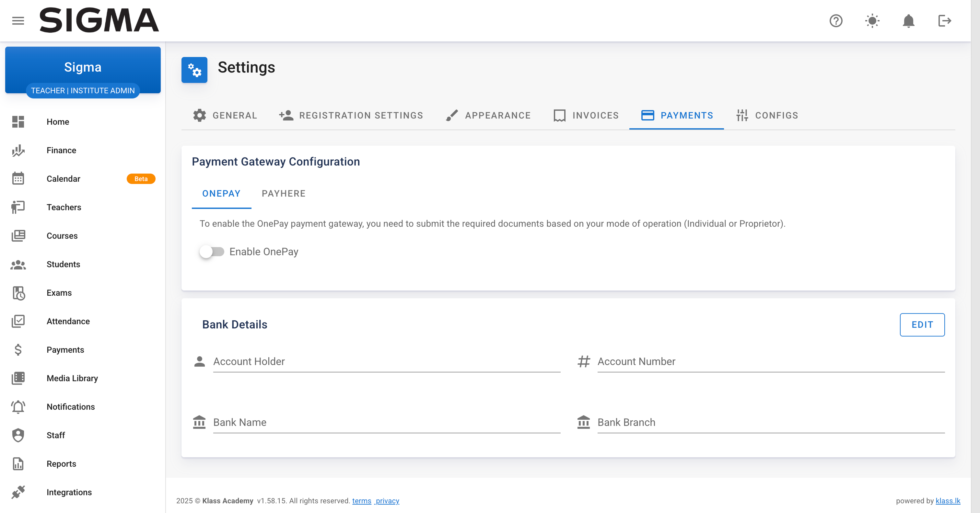Select Teachers in the sidebar
Image resolution: width=980 pixels, height=513 pixels.
tap(64, 207)
